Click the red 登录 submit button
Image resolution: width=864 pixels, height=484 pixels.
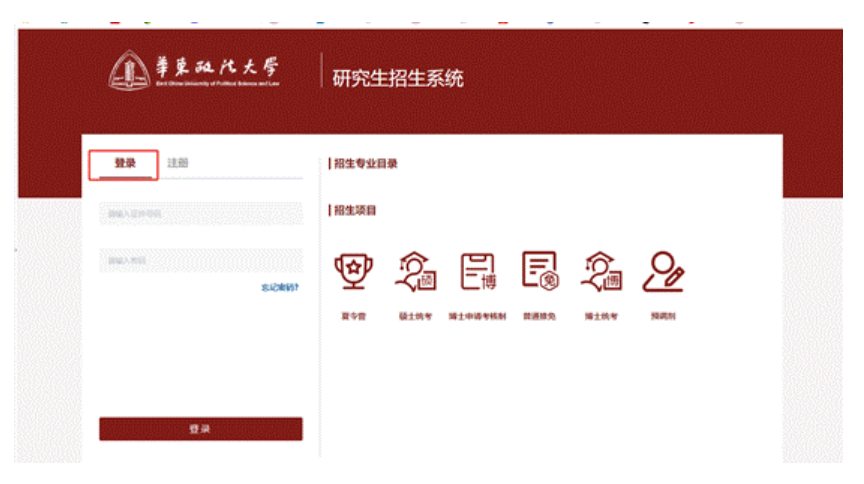click(201, 429)
